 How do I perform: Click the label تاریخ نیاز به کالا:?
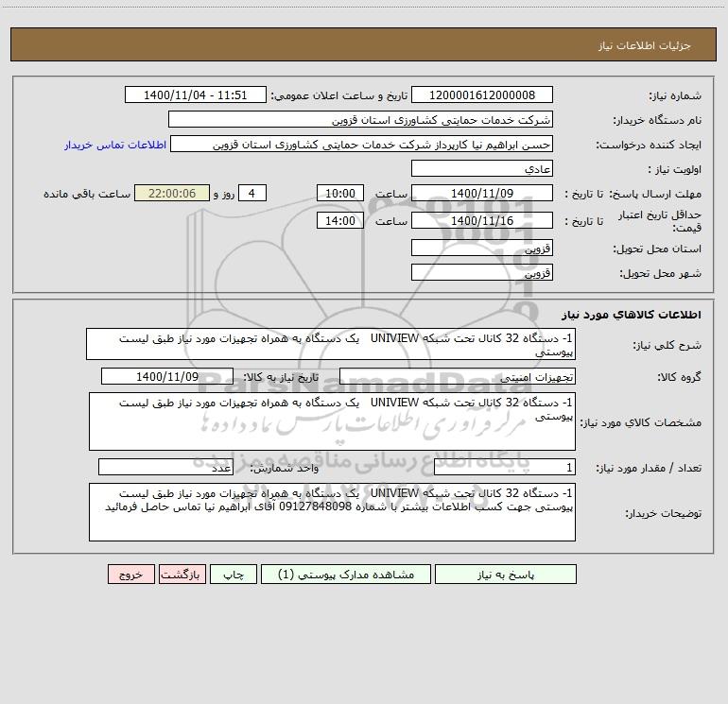(281, 377)
